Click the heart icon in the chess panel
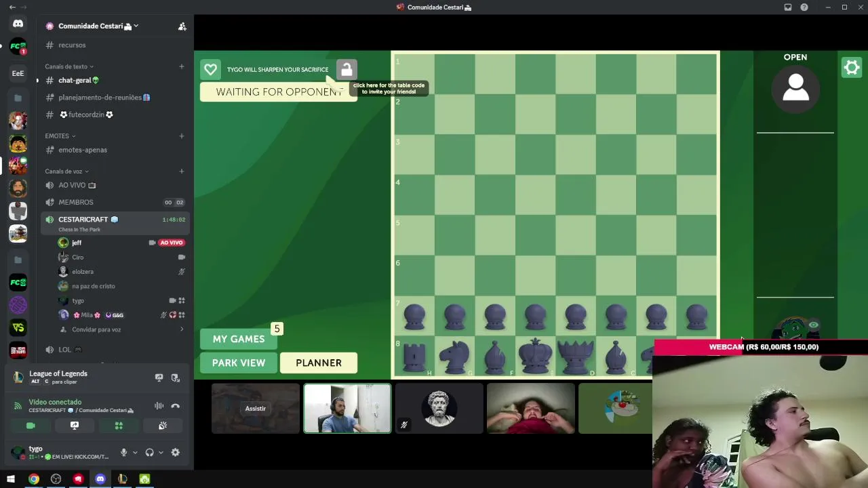This screenshot has height=488, width=868. coord(211,69)
